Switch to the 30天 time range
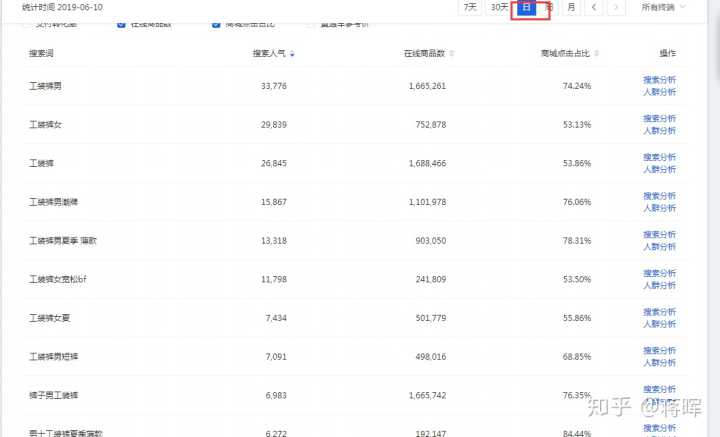The height and width of the screenshot is (437, 720). coord(499,8)
